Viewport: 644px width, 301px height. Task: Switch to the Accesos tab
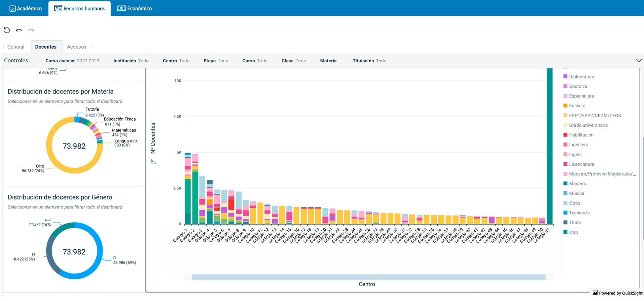pos(76,47)
